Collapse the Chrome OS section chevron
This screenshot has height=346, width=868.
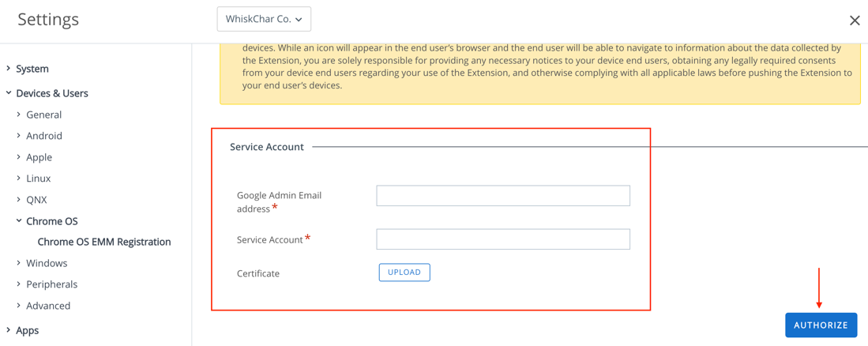19,221
